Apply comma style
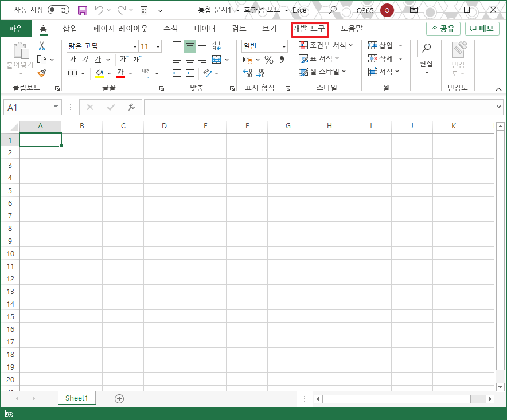The width and height of the screenshot is (507, 420). click(x=282, y=60)
